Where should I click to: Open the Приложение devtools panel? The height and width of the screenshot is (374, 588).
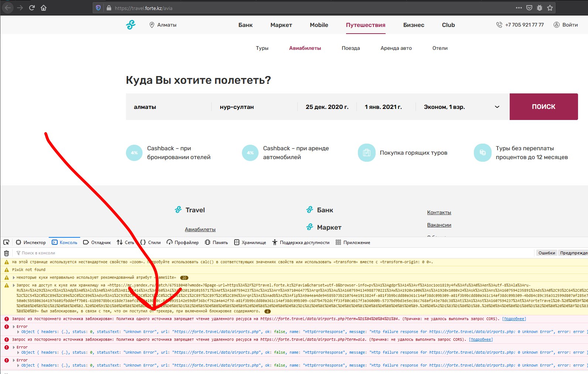pyautogui.click(x=353, y=243)
